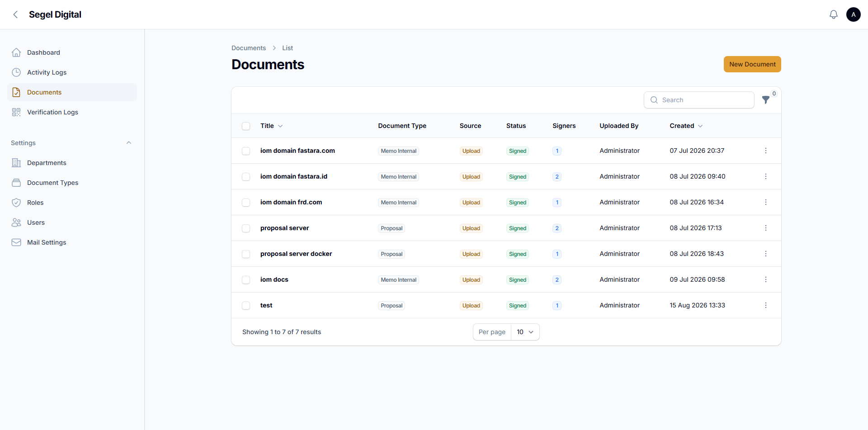Viewport: 868px width, 430px height.
Task: Select the proposal server docker row checkbox
Action: tap(246, 254)
